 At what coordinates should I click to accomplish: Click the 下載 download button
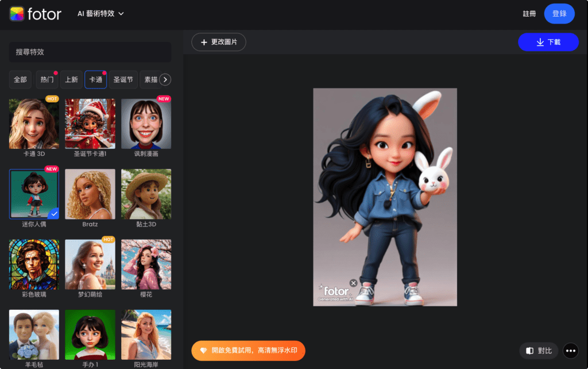tap(548, 42)
